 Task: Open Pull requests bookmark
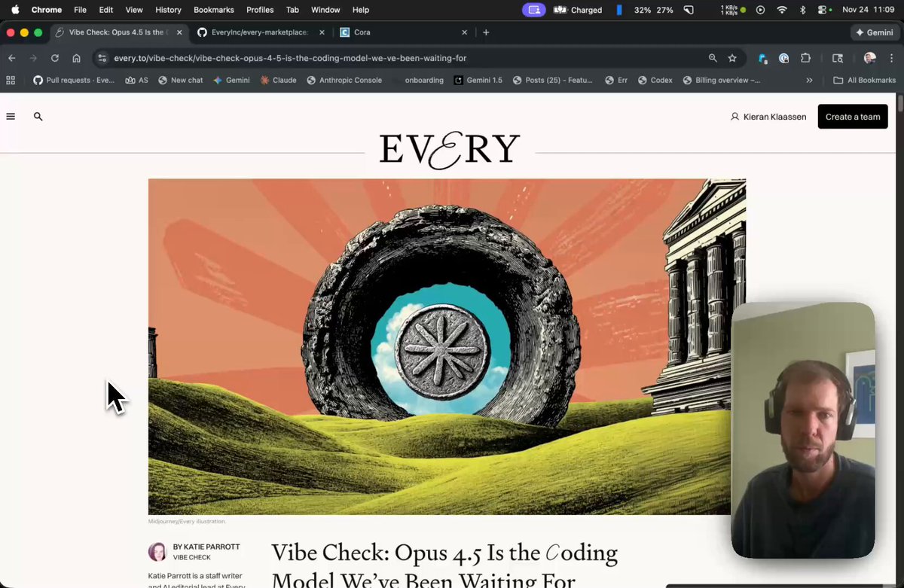(x=74, y=80)
